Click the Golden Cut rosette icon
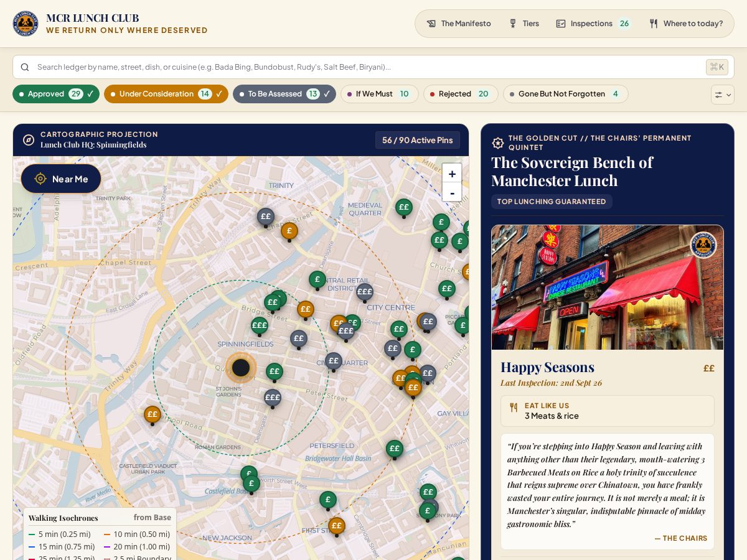This screenshot has height=560, width=747. (498, 143)
